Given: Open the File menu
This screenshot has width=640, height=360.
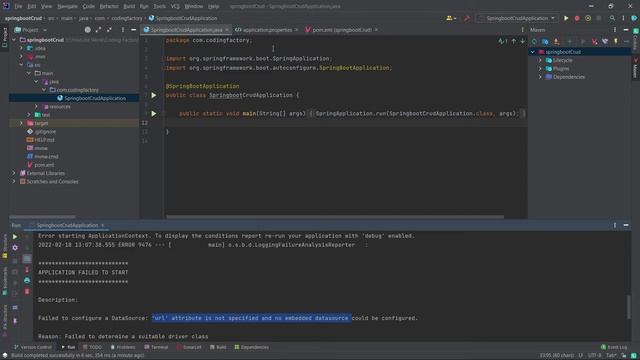Looking at the screenshot, I should pos(18,6).
